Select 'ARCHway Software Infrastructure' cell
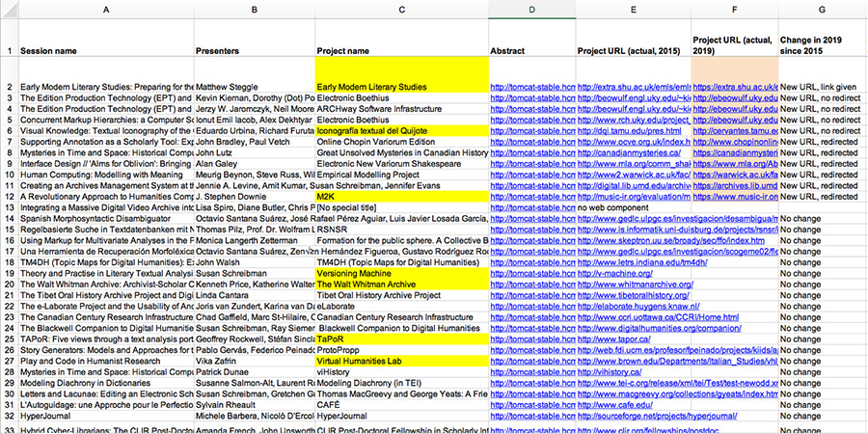This screenshot has width=868, height=434. pyautogui.click(x=402, y=108)
